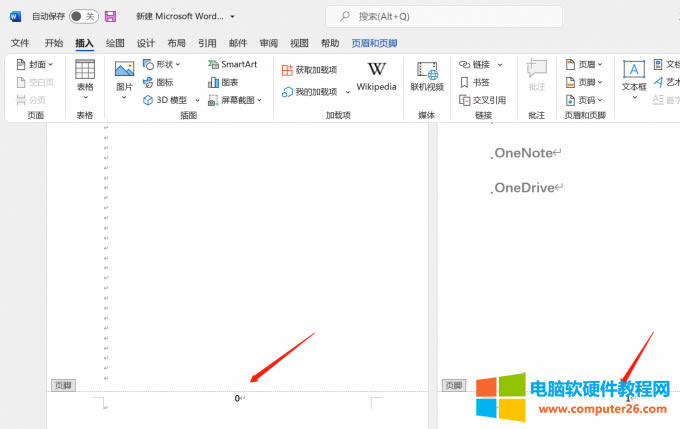Click the 交叉引用 cross-reference button
Image resolution: width=680 pixels, height=429 pixels.
pyautogui.click(x=482, y=100)
